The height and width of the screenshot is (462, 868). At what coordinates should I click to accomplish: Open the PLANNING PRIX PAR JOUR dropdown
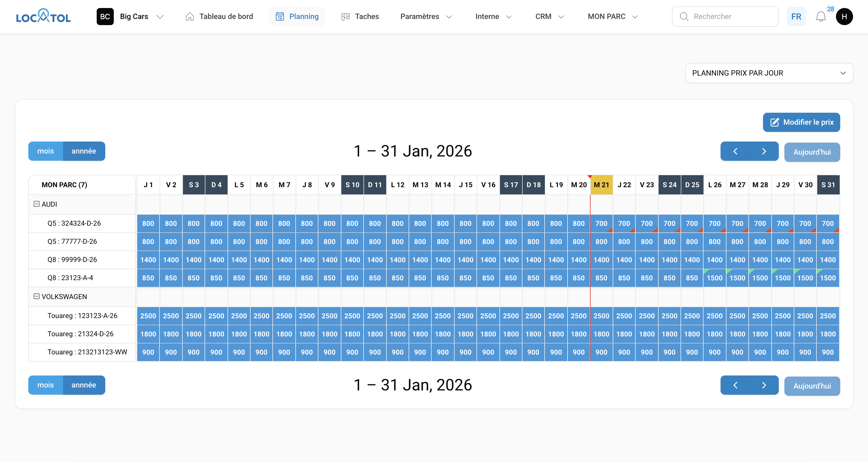click(x=769, y=73)
